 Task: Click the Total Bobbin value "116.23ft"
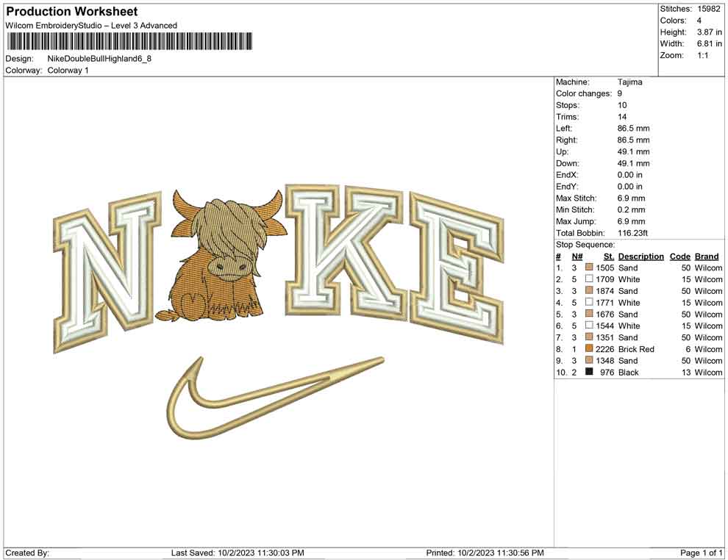(632, 233)
